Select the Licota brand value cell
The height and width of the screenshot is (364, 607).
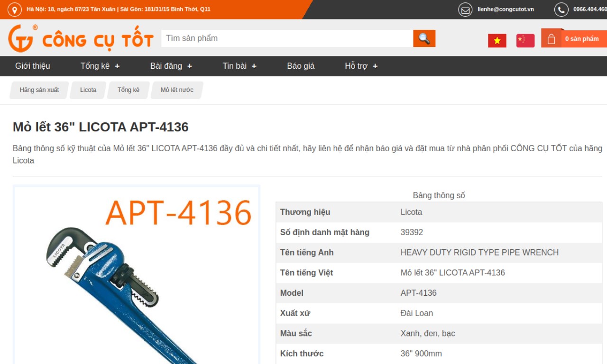point(500,212)
